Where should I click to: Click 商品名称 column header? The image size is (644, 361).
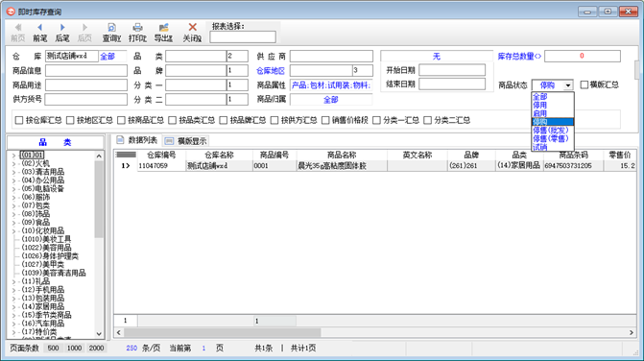click(342, 155)
